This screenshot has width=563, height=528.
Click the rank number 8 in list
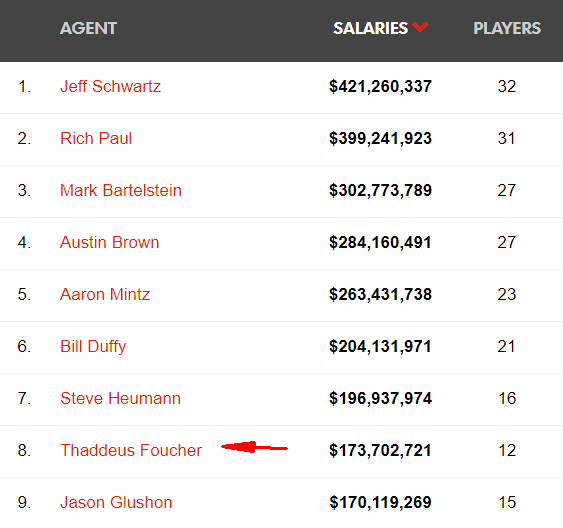coord(24,450)
